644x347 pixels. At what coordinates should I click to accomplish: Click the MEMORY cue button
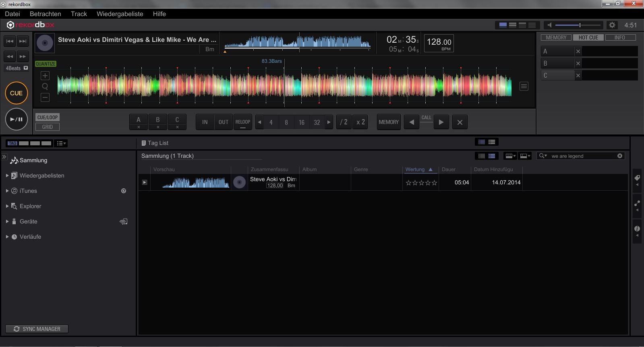[389, 122]
